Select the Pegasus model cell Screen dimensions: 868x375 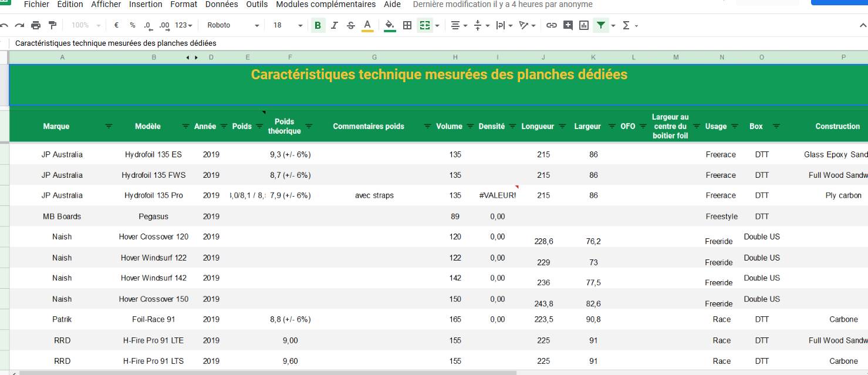coord(154,217)
